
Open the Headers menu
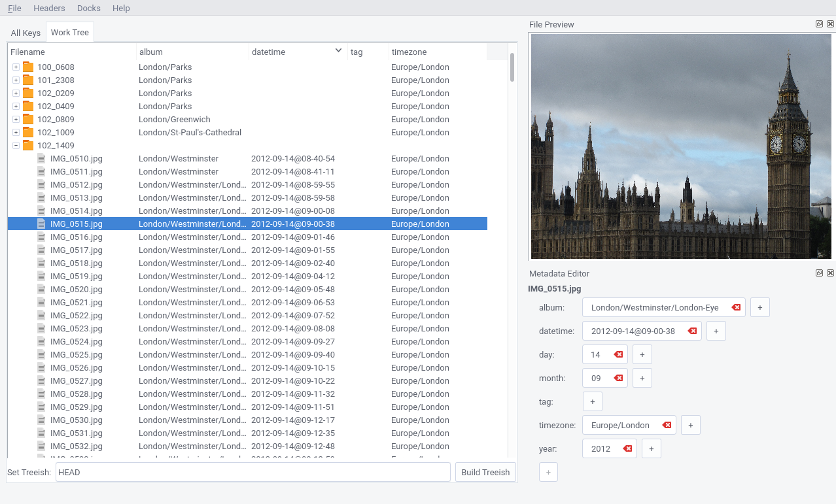pyautogui.click(x=49, y=8)
